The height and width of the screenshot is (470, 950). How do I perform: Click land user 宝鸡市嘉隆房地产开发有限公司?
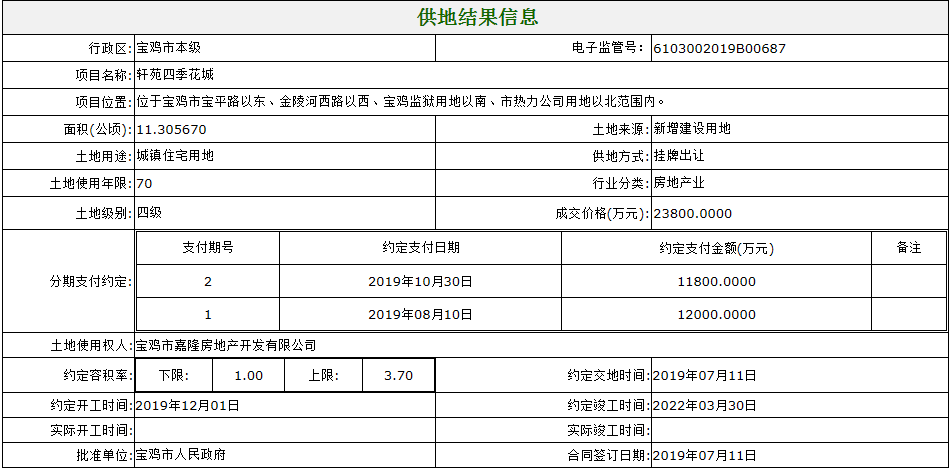point(226,346)
